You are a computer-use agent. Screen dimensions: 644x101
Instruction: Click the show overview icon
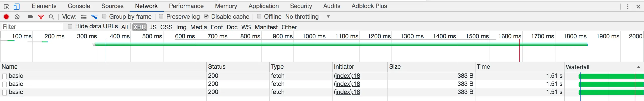[94, 17]
